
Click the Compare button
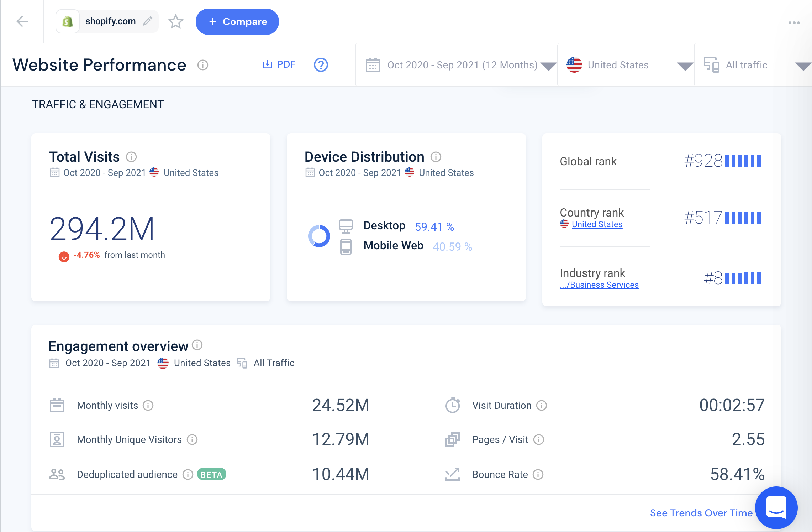pyautogui.click(x=237, y=22)
